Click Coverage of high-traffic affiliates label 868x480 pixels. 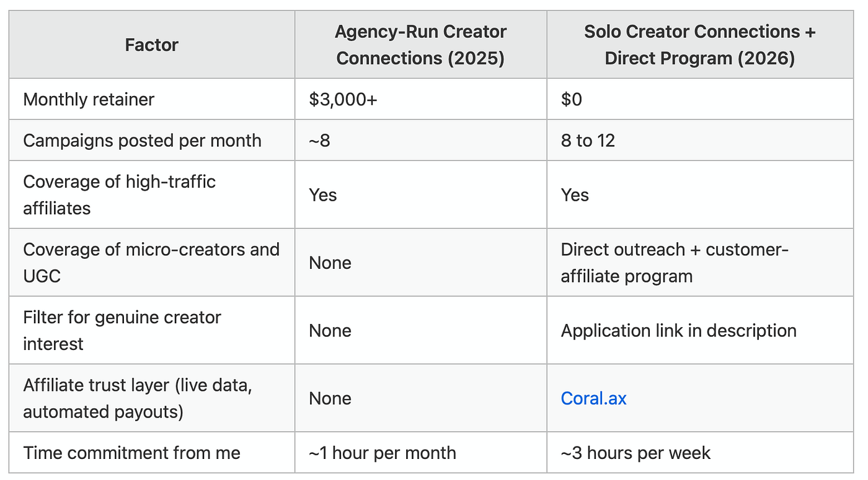click(x=119, y=195)
